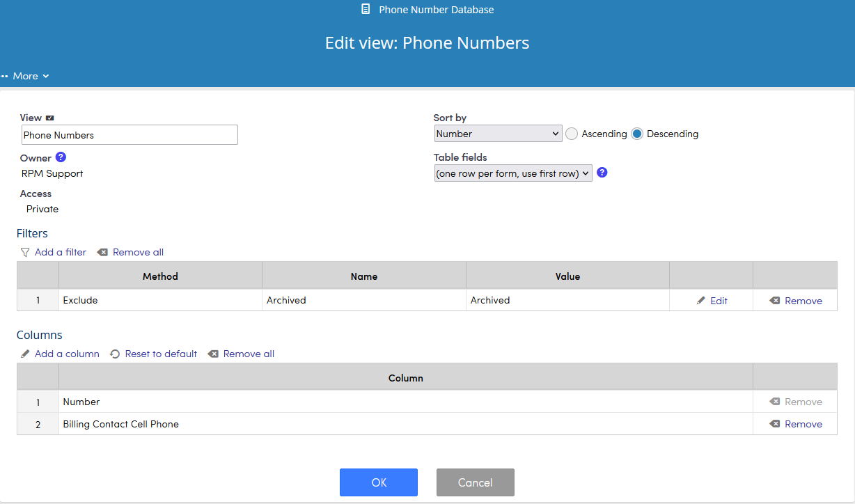Click the Value column header
The height and width of the screenshot is (504, 855).
coord(567,276)
